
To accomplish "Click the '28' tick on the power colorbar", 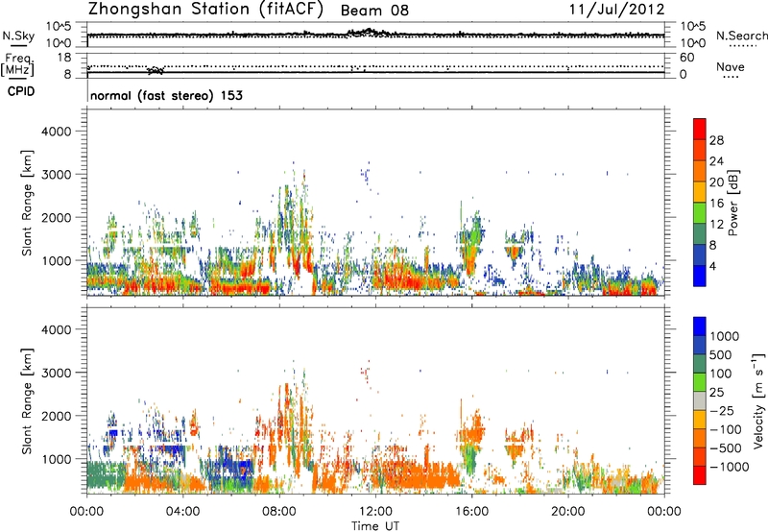I will [716, 140].
